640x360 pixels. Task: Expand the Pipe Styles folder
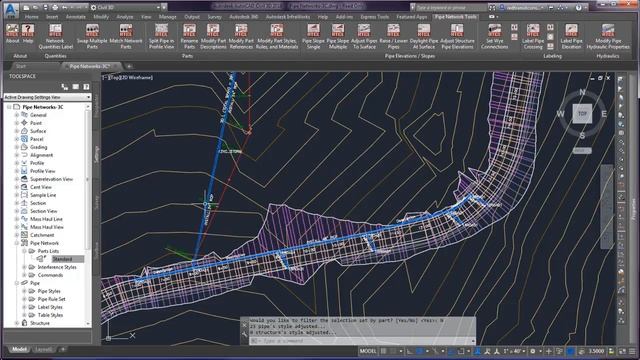(x=24, y=291)
